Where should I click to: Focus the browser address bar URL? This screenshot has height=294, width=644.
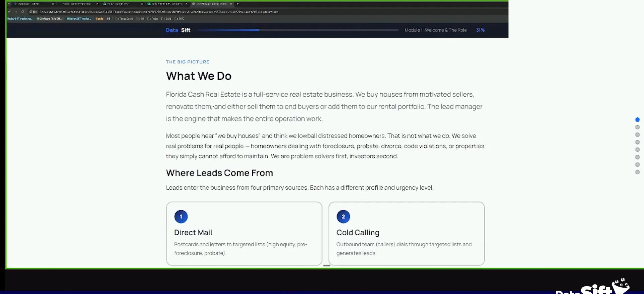click(159, 12)
